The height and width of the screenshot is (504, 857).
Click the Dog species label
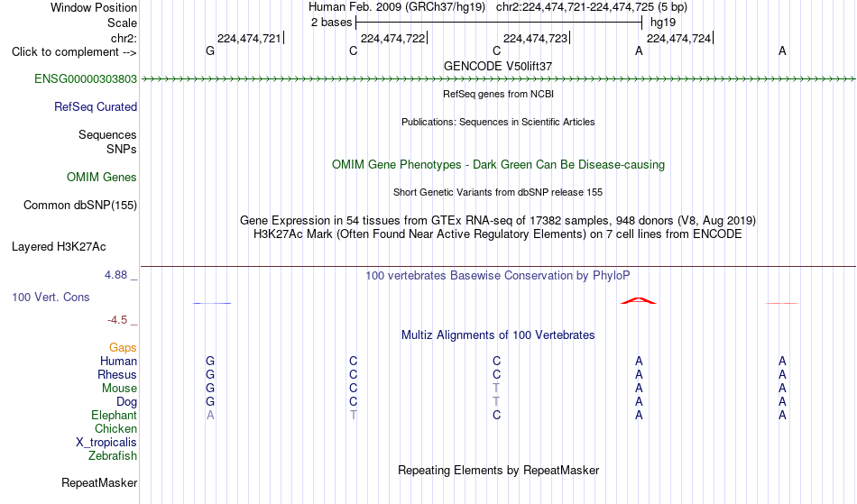tap(126, 402)
